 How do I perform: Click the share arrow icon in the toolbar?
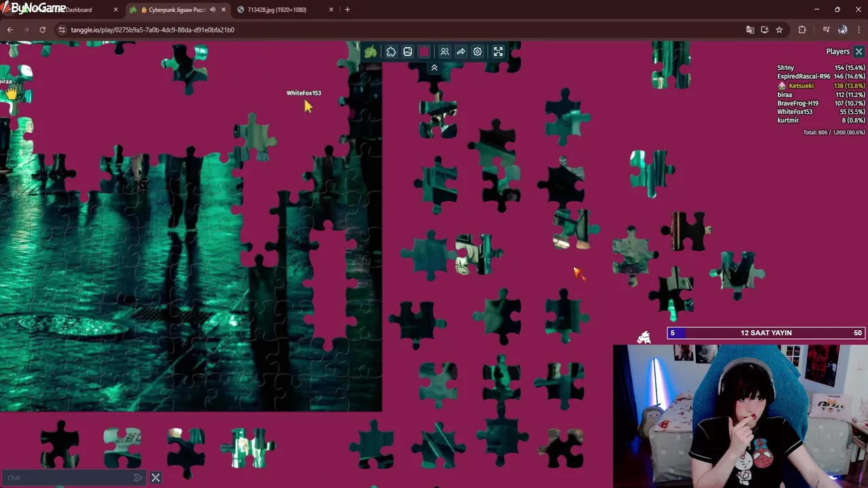click(461, 52)
